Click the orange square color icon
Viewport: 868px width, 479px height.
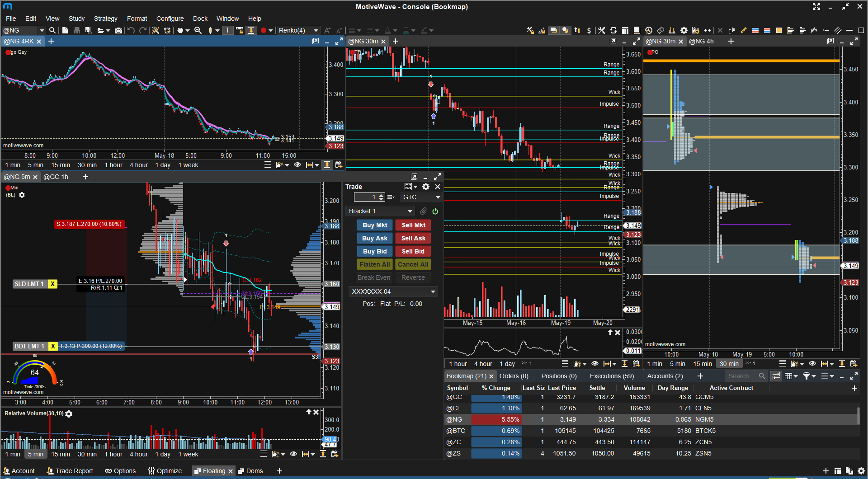779,30
